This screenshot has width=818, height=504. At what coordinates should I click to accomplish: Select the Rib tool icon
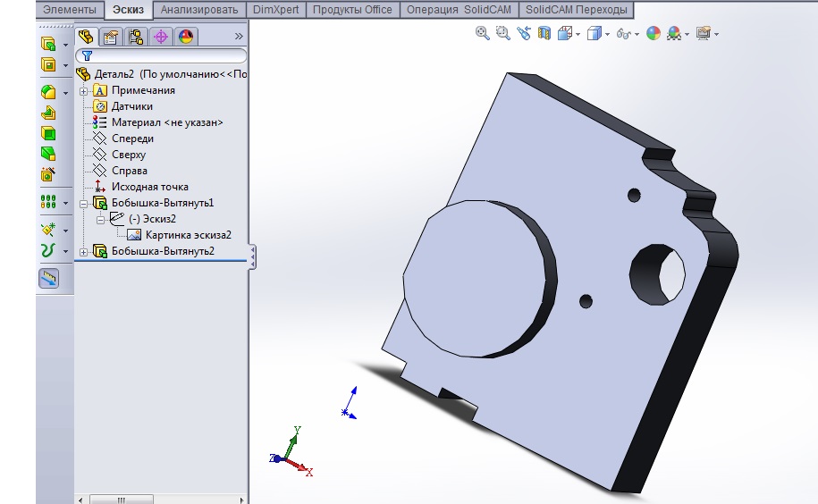[48, 113]
